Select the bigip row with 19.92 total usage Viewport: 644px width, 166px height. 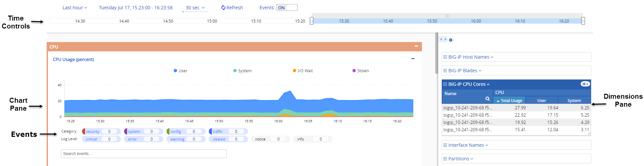pos(516,122)
